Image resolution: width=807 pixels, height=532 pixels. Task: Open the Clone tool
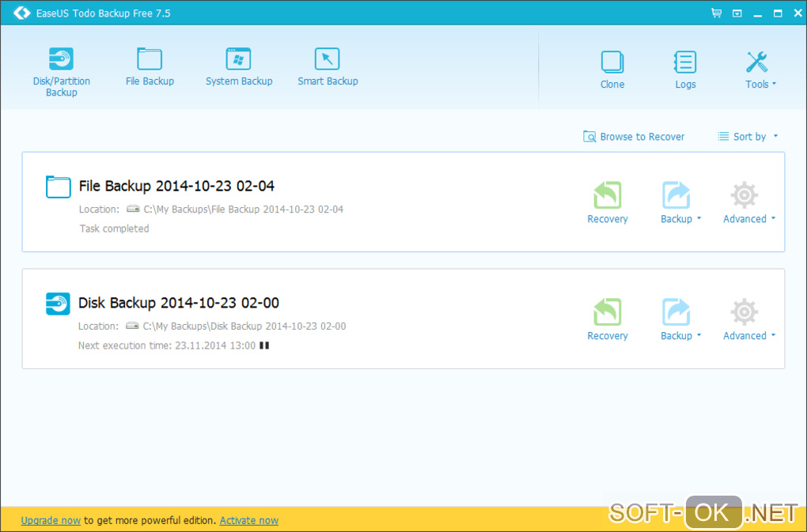coord(612,70)
